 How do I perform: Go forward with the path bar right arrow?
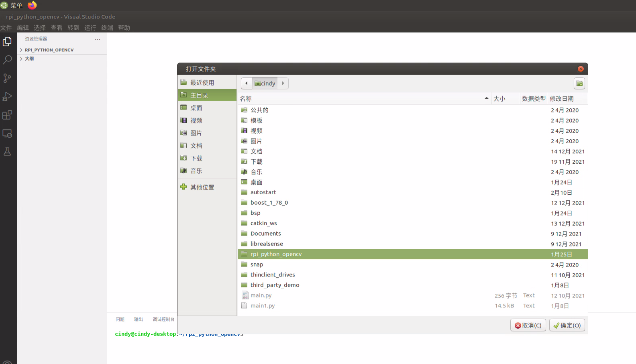point(283,83)
